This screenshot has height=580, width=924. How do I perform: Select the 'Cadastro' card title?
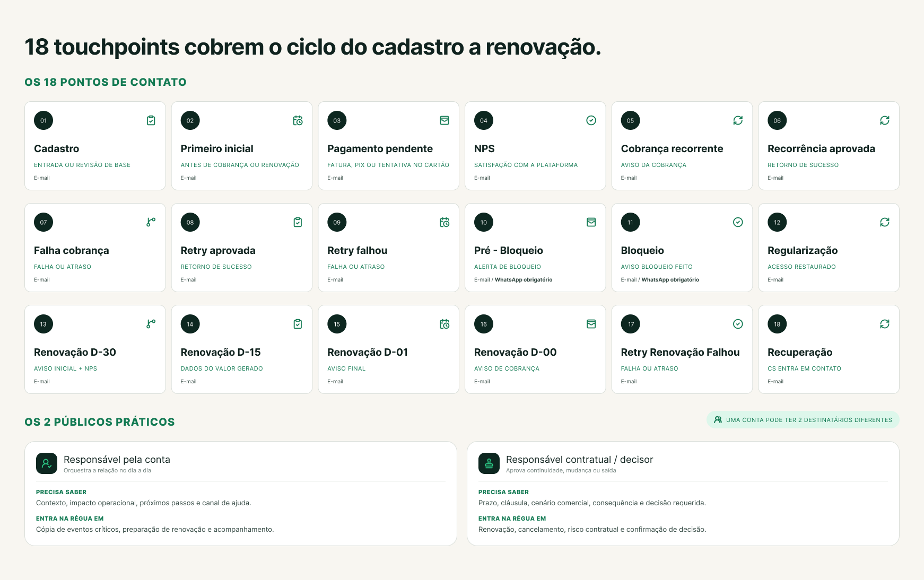point(57,149)
